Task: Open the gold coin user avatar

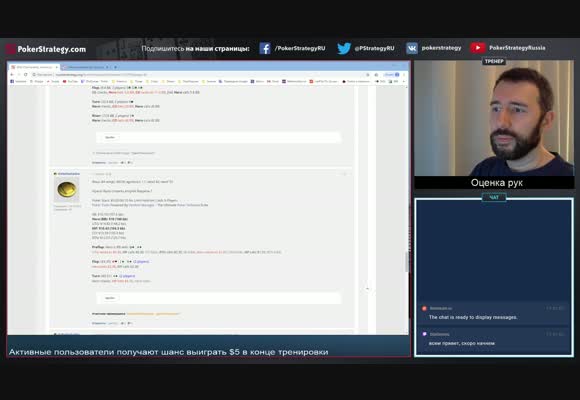Action: (67, 189)
